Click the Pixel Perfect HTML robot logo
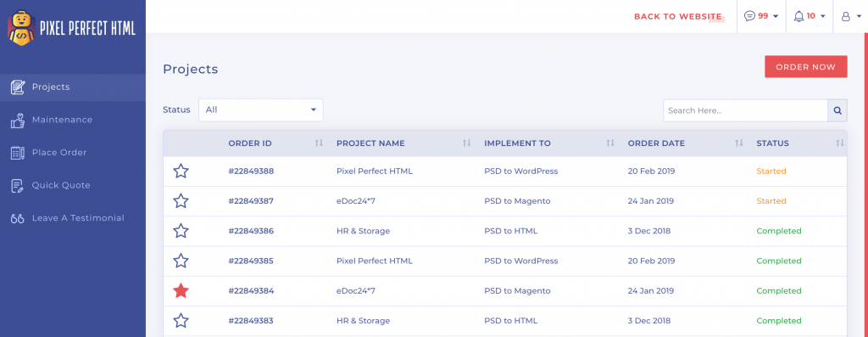 tap(21, 28)
